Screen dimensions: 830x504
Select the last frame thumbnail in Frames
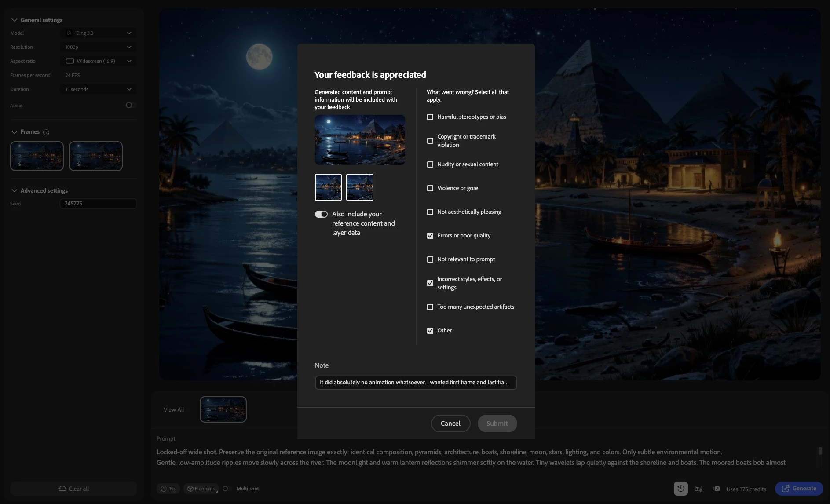pyautogui.click(x=96, y=156)
